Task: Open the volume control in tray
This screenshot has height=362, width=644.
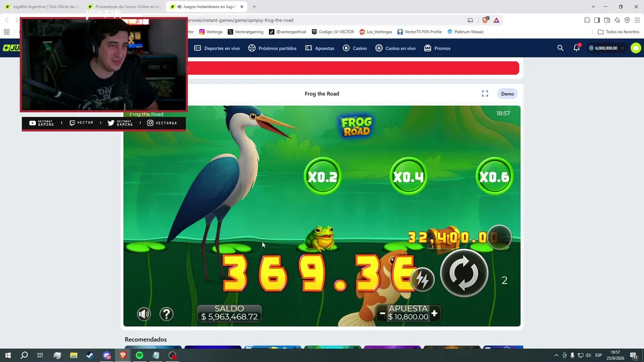Action: (588, 355)
